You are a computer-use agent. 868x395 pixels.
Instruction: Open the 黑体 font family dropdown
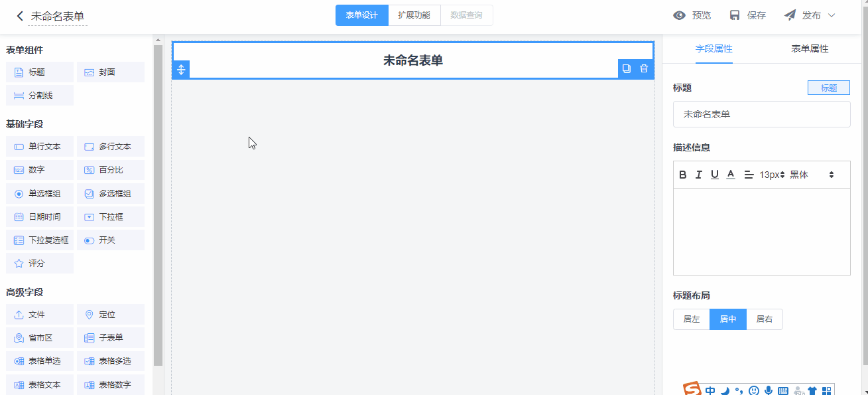pos(812,175)
